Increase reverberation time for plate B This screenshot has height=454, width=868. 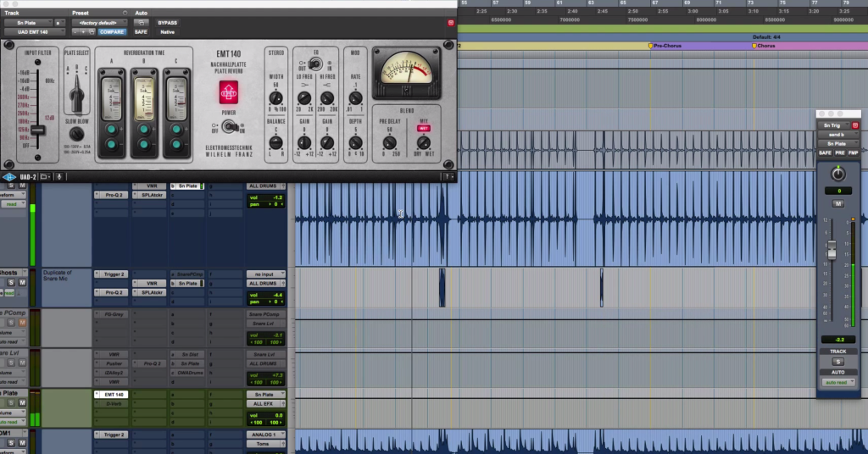coord(144,130)
